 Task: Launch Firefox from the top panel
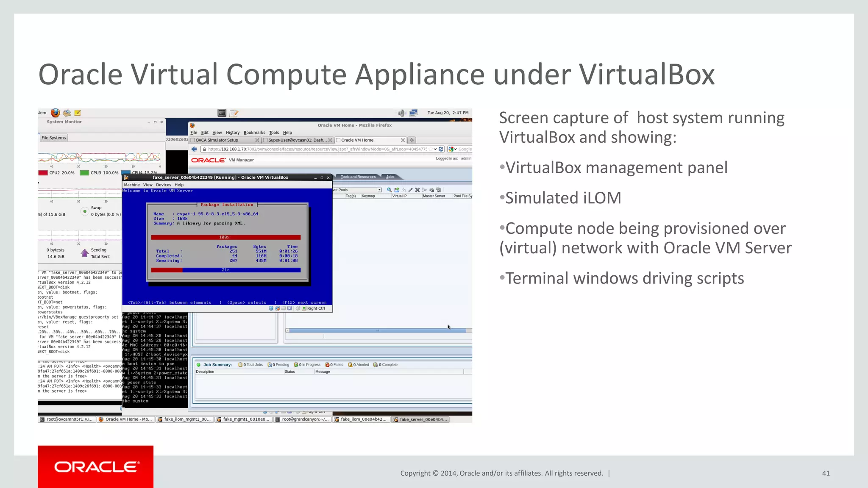coord(55,113)
